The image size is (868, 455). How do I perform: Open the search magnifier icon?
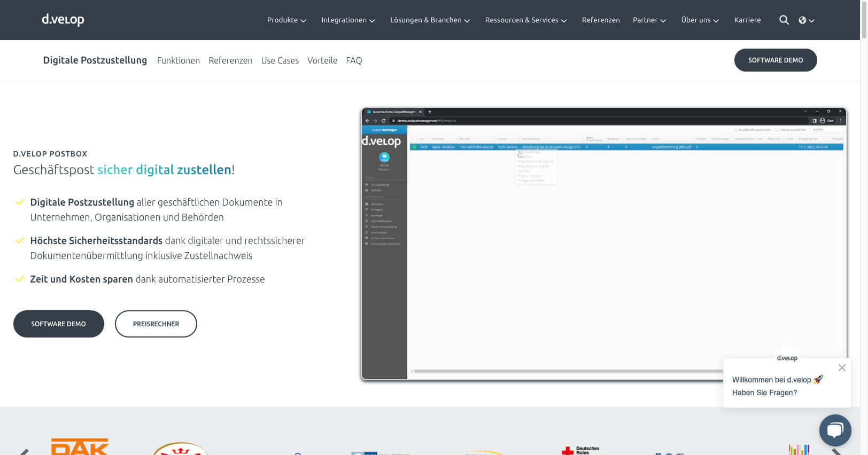point(784,20)
